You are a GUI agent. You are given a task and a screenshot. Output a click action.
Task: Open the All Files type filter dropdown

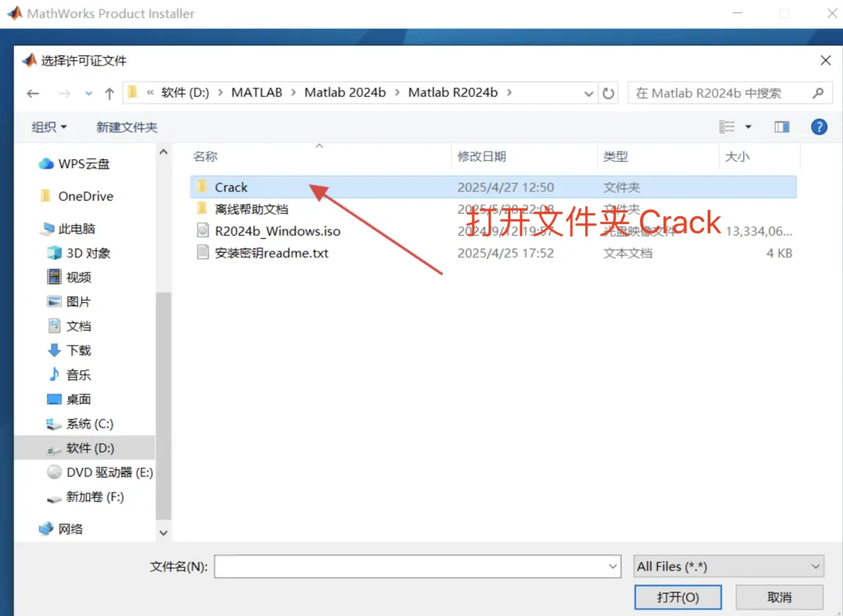click(x=728, y=567)
